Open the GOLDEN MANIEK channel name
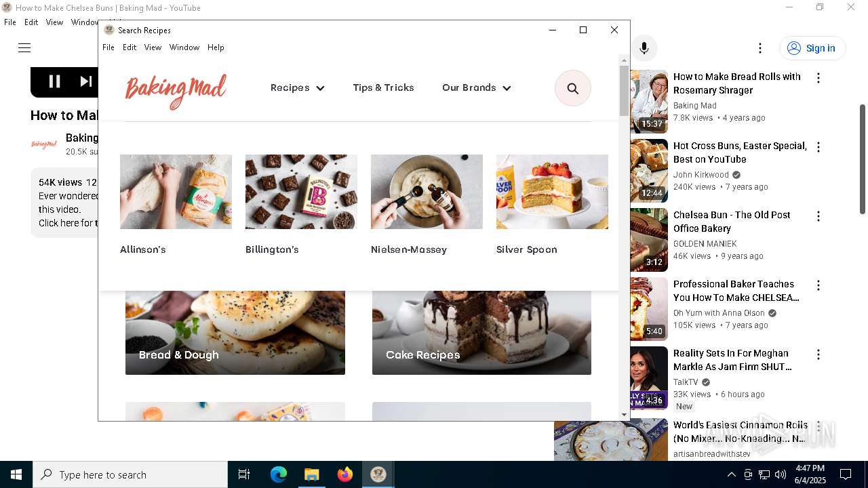 (x=705, y=244)
